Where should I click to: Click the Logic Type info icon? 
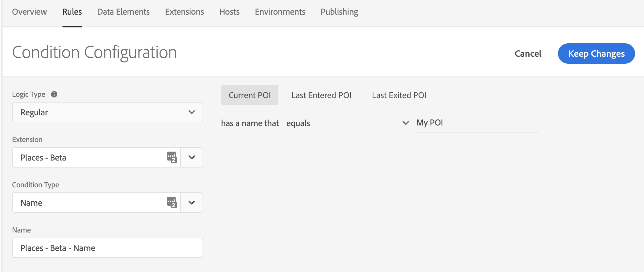coord(54,94)
